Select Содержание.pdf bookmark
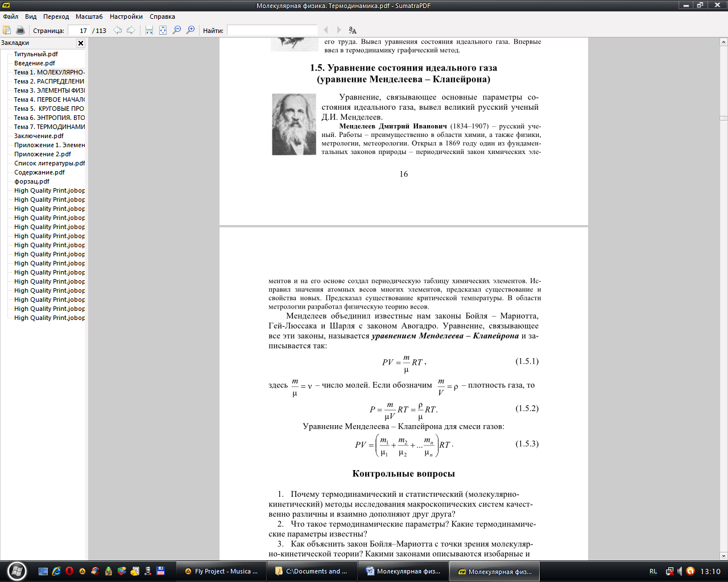728x582 pixels. coord(40,172)
